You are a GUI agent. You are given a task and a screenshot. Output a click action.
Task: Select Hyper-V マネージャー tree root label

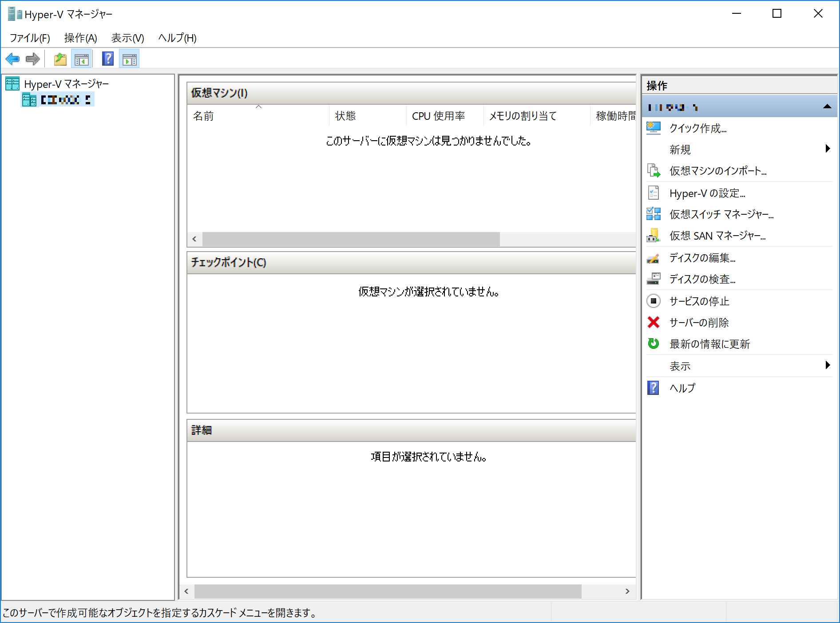66,84
